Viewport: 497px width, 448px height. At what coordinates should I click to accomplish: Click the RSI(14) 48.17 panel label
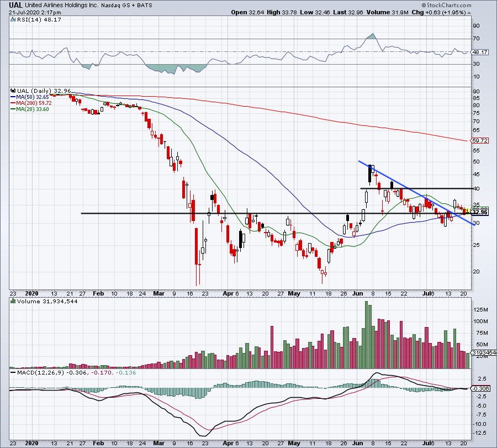39,20
